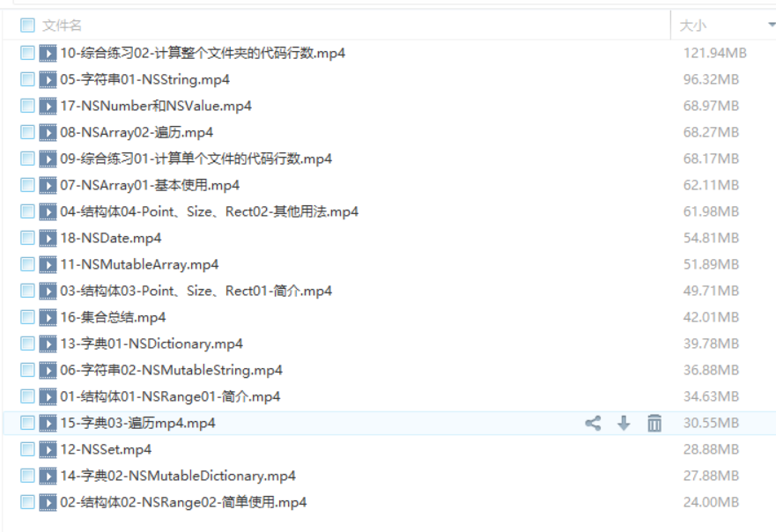
Task: Click video icon beside 05-字符串01-NSString.mp4
Action: [48, 79]
